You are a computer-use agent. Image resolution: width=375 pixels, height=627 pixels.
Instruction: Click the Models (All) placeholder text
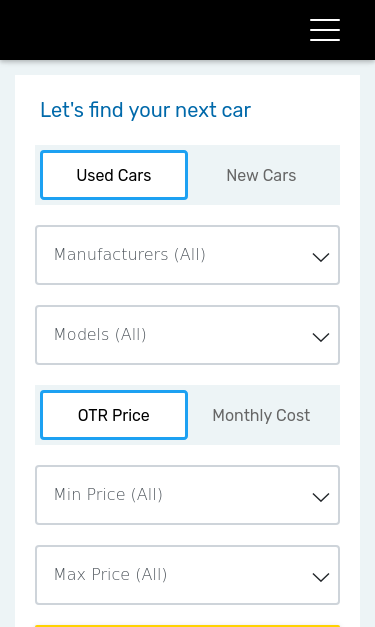pos(100,334)
